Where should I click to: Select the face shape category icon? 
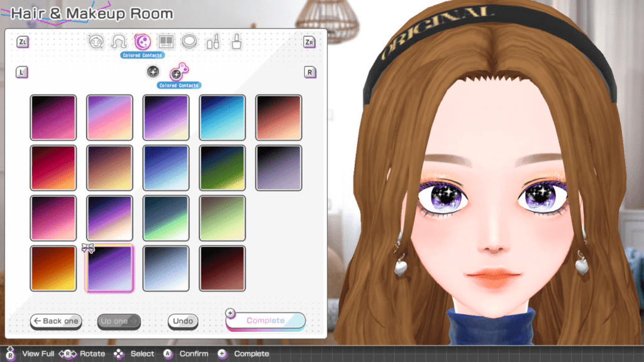[x=96, y=42]
